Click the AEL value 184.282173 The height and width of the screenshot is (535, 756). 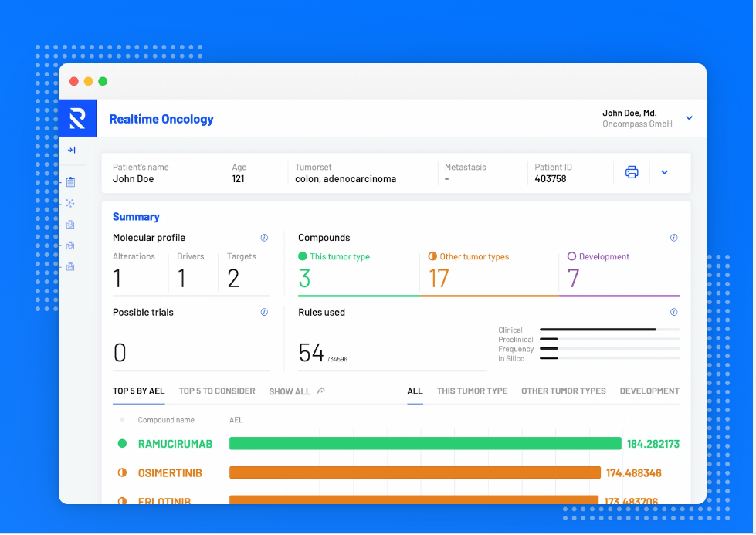pyautogui.click(x=653, y=444)
